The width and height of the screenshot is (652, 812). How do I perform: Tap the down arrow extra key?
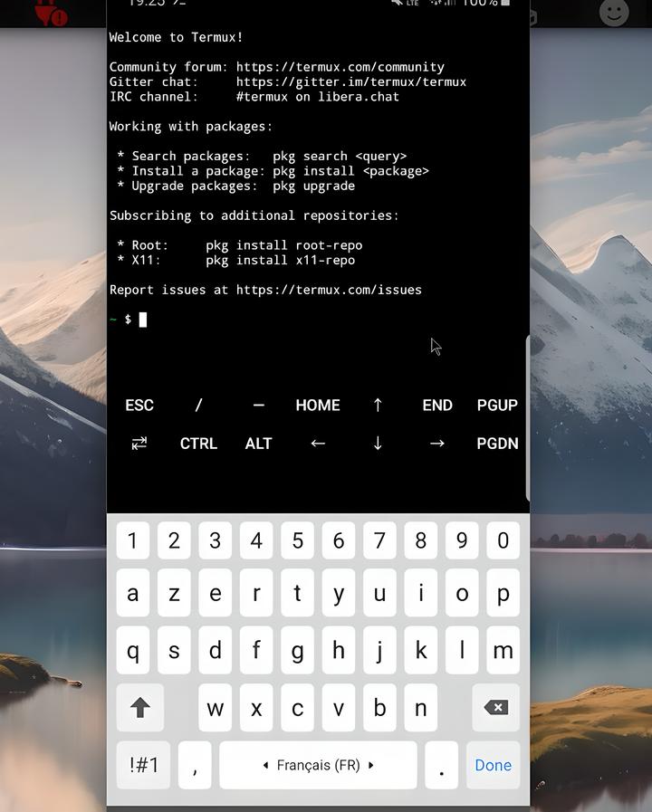point(378,444)
